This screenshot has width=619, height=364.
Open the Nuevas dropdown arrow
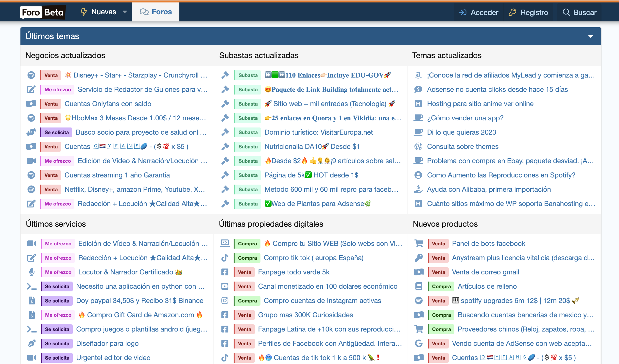click(125, 12)
